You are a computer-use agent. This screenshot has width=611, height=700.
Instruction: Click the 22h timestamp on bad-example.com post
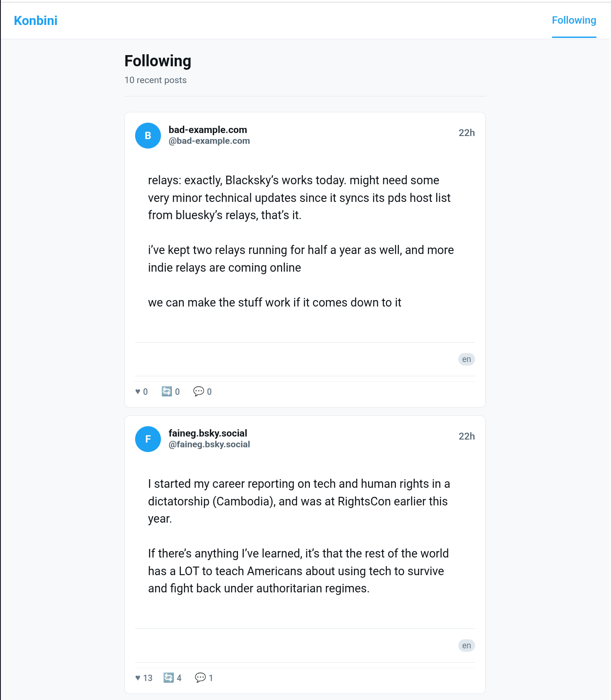[466, 133]
